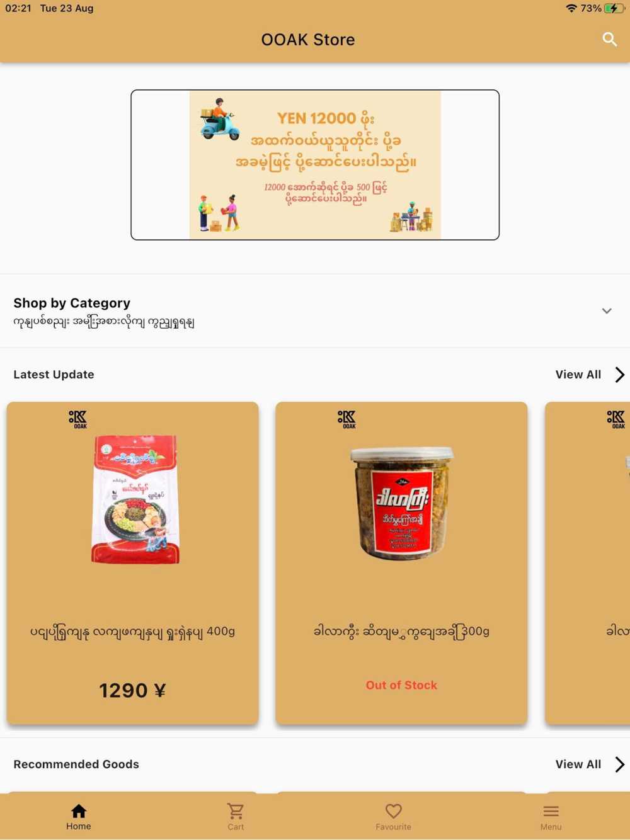Screen dimensions: 630x840
Task: Open the 400g red packet product image
Action: pos(135,499)
